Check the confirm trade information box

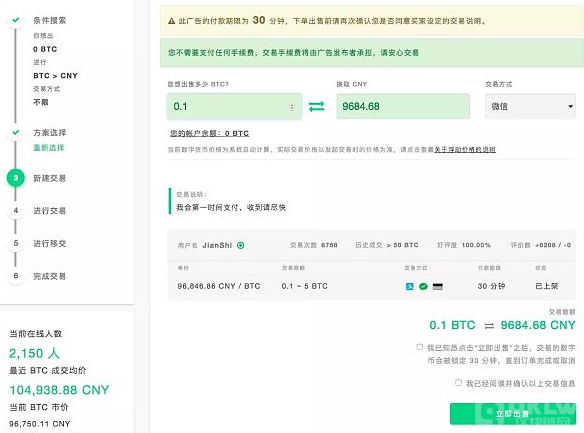coord(458,383)
